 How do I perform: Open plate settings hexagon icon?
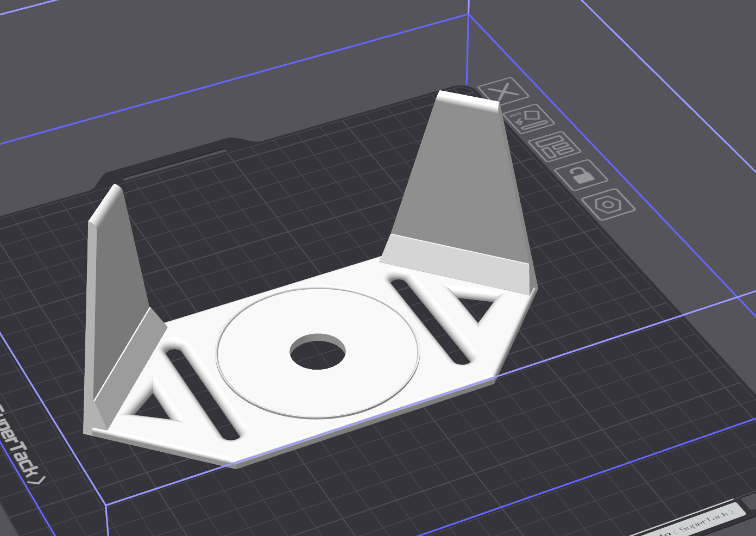[608, 204]
